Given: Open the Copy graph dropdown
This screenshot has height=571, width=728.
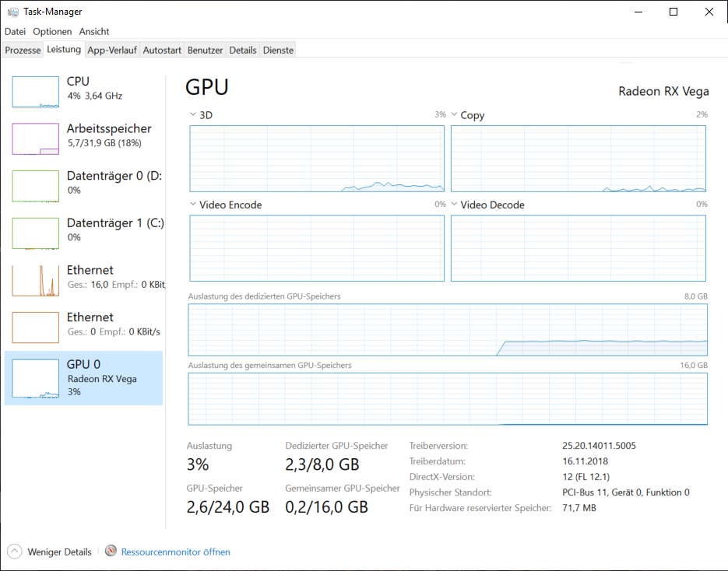Looking at the screenshot, I should pyautogui.click(x=453, y=114).
